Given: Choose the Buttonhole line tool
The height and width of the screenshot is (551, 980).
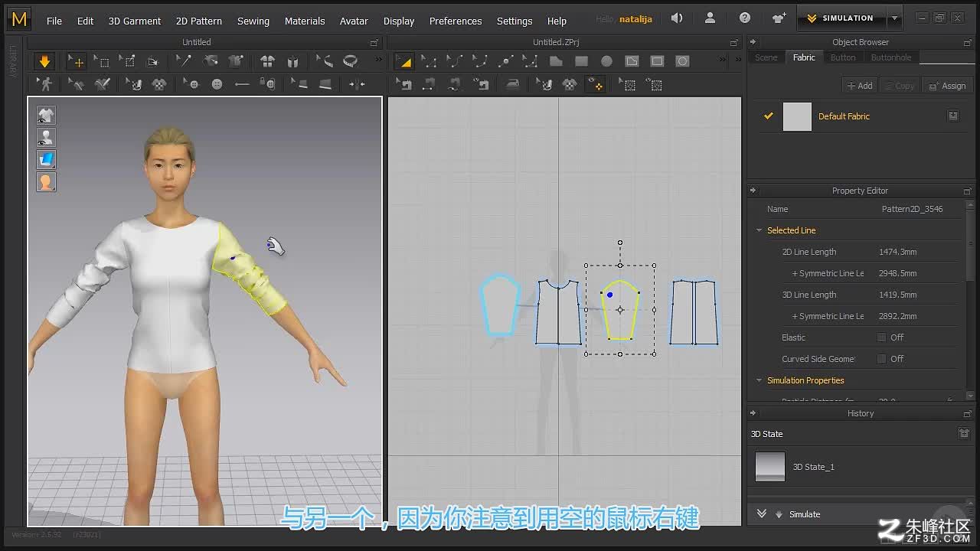Looking at the screenshot, I should (x=242, y=84).
